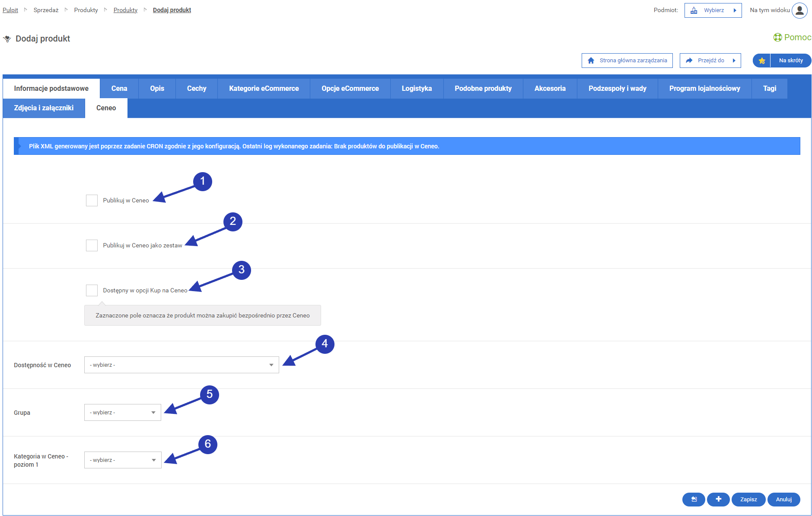This screenshot has width=812, height=516.
Task: Check Publikuj w Ceneo jako zestaw
Action: 92,245
